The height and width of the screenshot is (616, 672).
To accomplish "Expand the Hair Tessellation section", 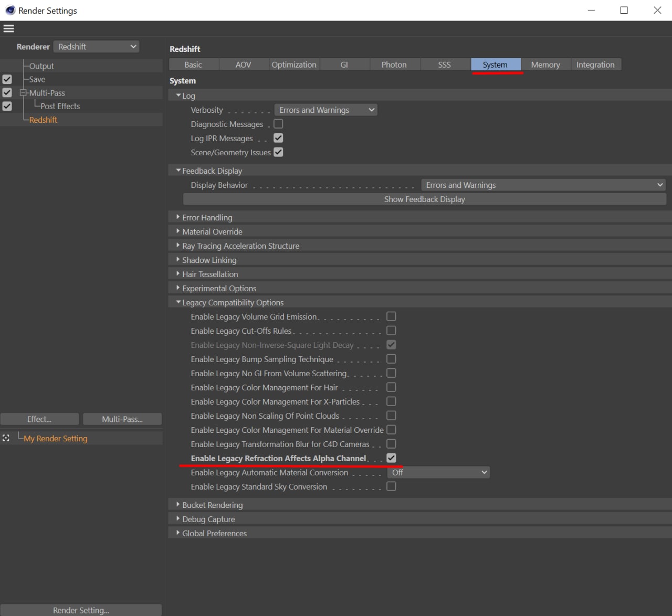I will [178, 274].
